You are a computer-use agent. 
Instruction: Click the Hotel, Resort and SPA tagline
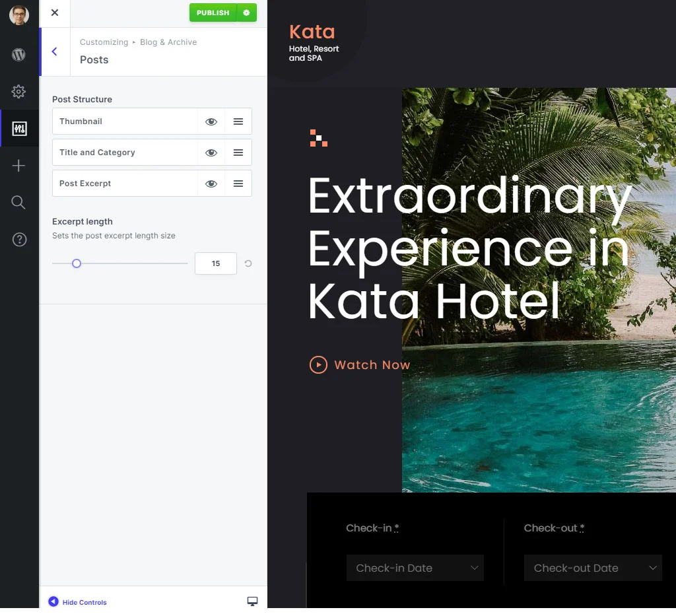click(314, 53)
